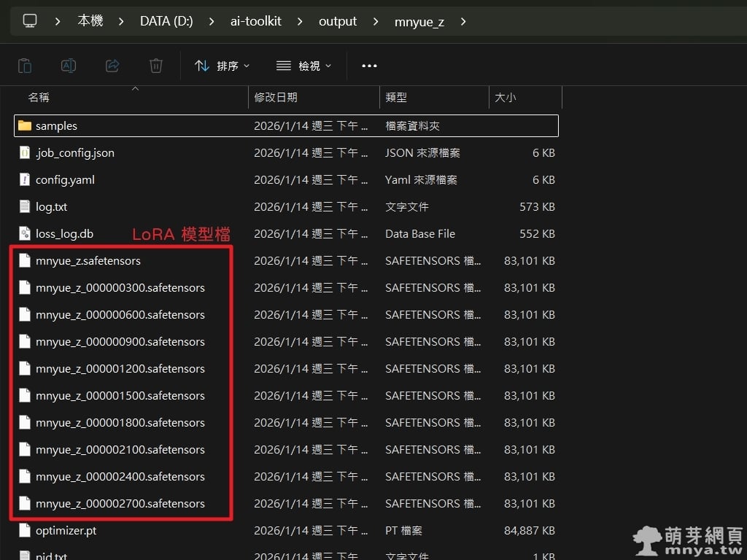
Task: Open the 排序 sort dropdown
Action: [222, 66]
